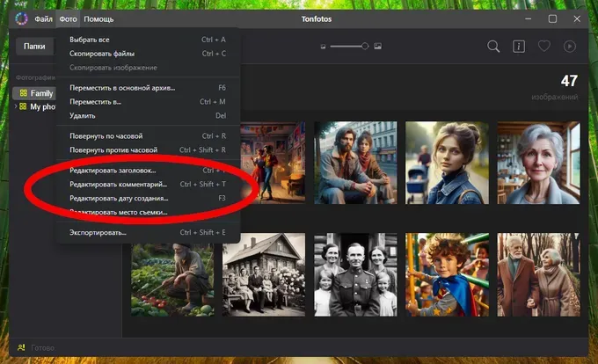Choose Редактировать дату создания menu item
Screen dimensions: 598x364
[148, 198]
